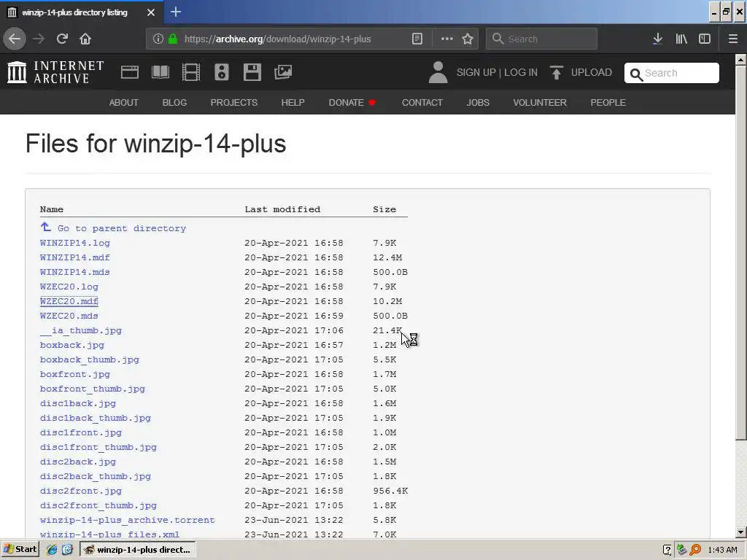Show site information icon in address bar
This screenshot has width=747, height=560.
[x=158, y=39]
